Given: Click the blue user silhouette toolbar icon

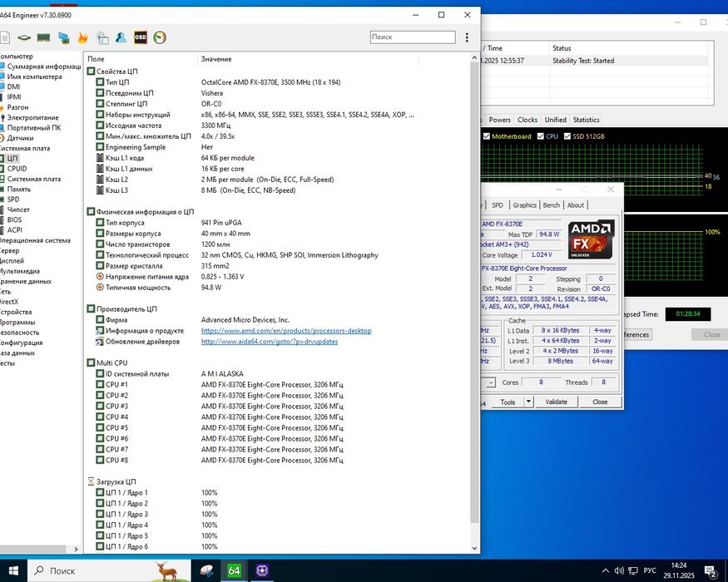Looking at the screenshot, I should [x=121, y=37].
